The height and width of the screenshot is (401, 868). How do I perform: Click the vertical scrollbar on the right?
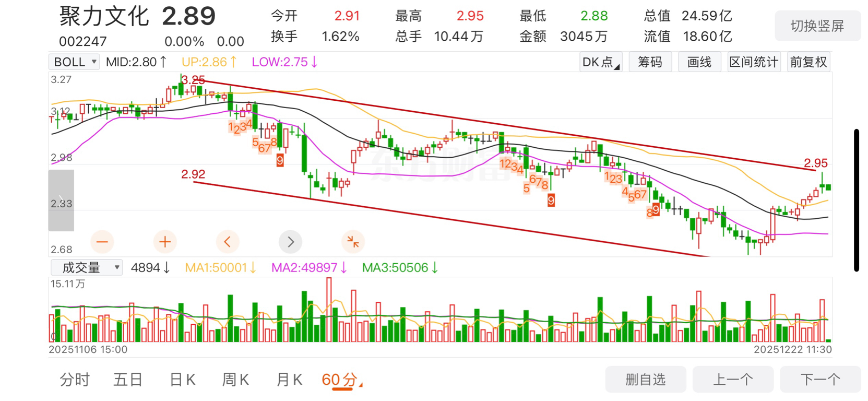point(857,200)
